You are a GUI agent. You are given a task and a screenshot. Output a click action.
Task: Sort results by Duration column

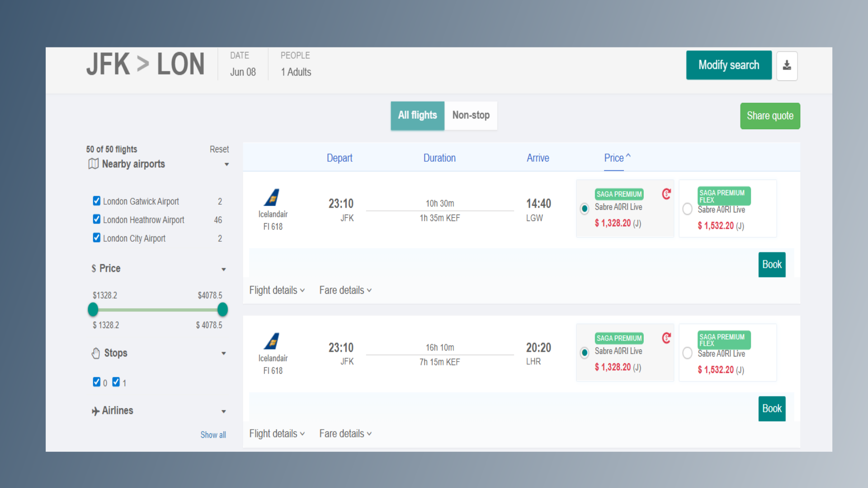click(439, 158)
